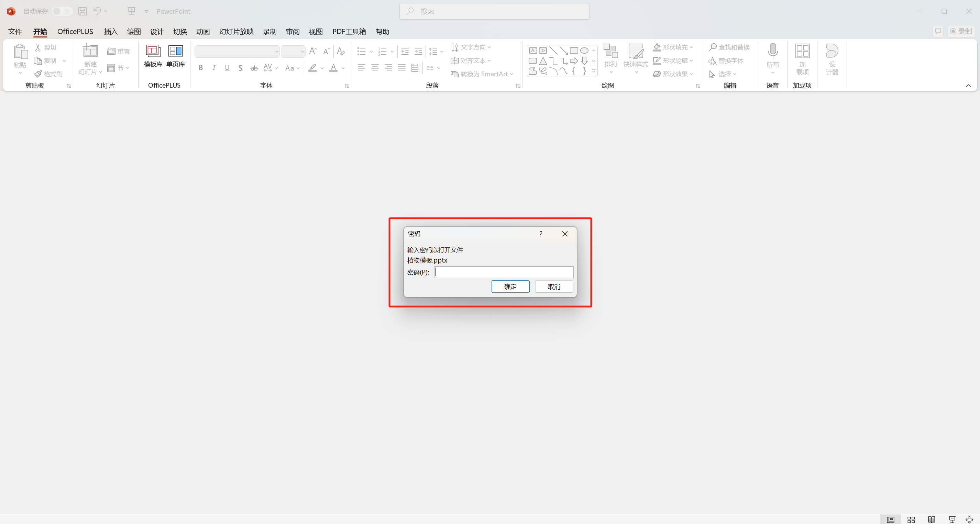Collapse the ribbon with the chevron
The image size is (980, 524).
968,86
